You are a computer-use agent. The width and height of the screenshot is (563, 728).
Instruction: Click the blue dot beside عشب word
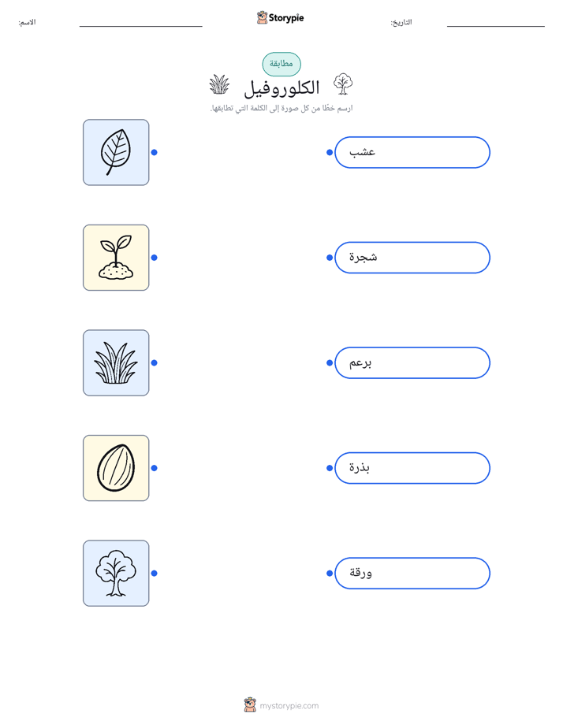pyautogui.click(x=330, y=152)
